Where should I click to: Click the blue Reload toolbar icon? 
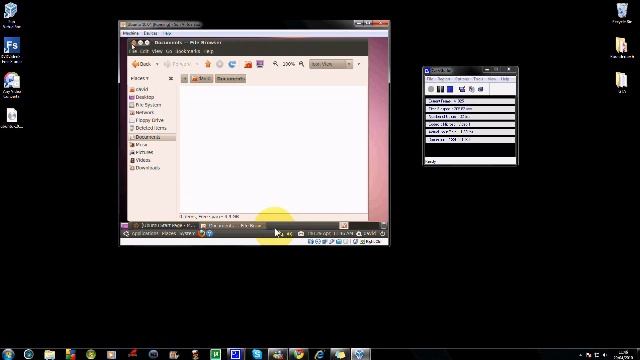pos(232,64)
